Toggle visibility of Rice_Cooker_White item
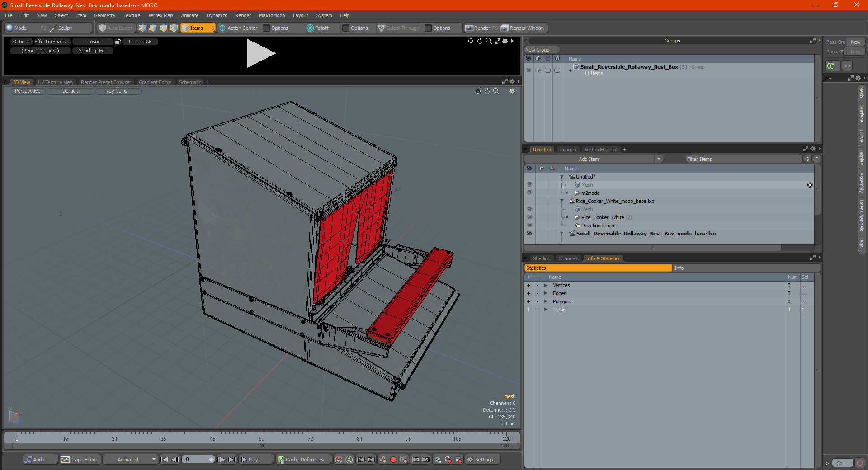The width and height of the screenshot is (868, 470). [x=529, y=217]
